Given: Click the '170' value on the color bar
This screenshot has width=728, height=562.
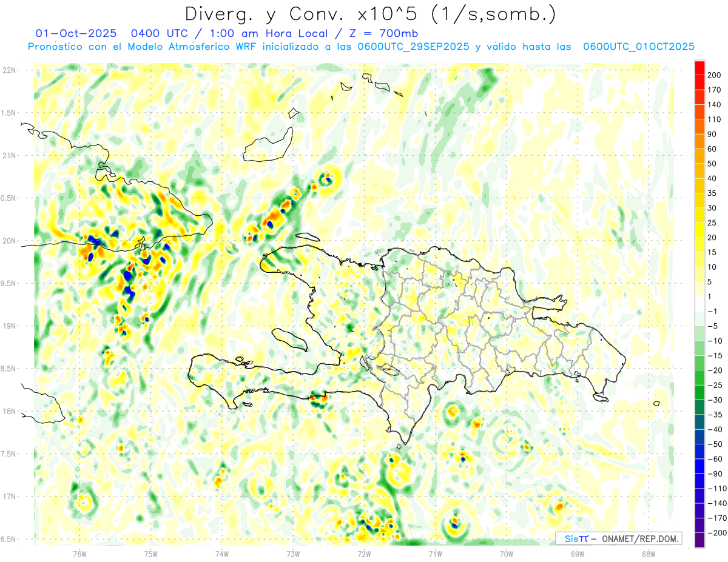Looking at the screenshot, I should coord(713,90).
